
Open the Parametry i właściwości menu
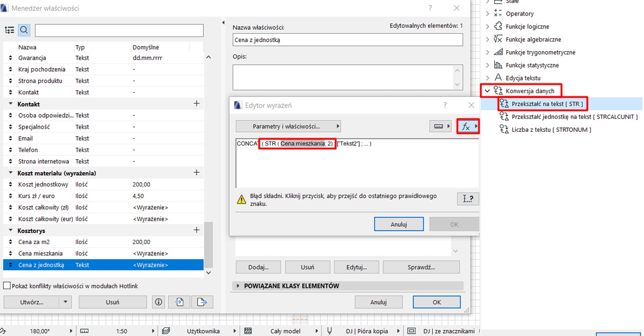288,126
